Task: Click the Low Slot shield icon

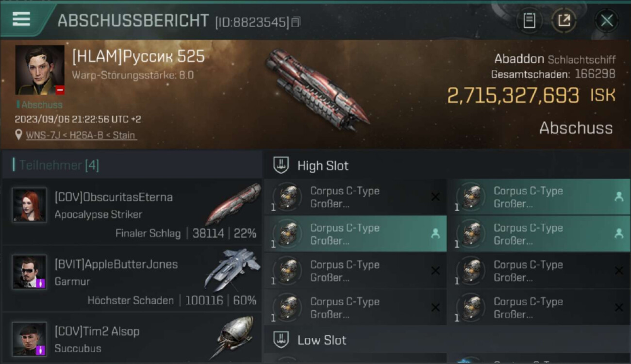Action: click(281, 340)
